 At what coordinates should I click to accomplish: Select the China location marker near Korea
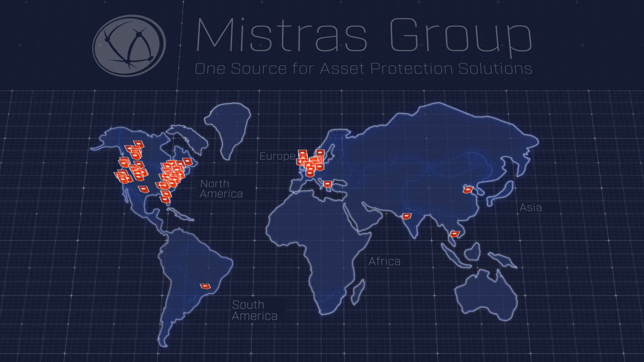[x=468, y=190]
